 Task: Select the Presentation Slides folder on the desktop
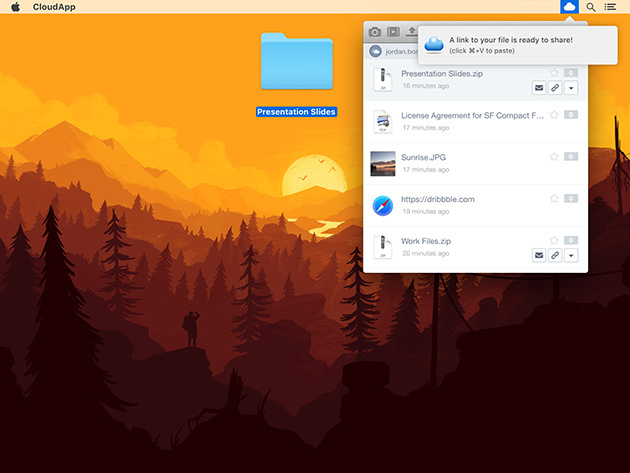tap(297, 61)
